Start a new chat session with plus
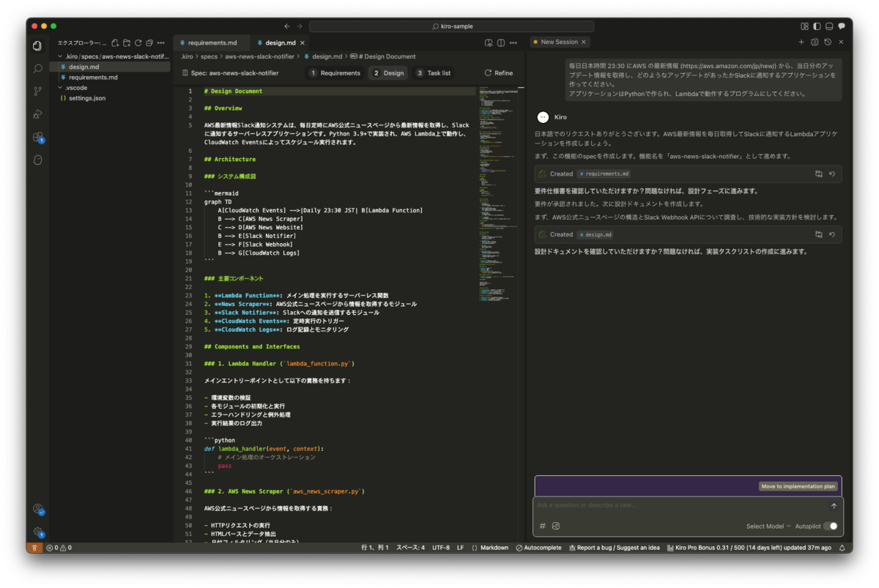 click(x=801, y=42)
